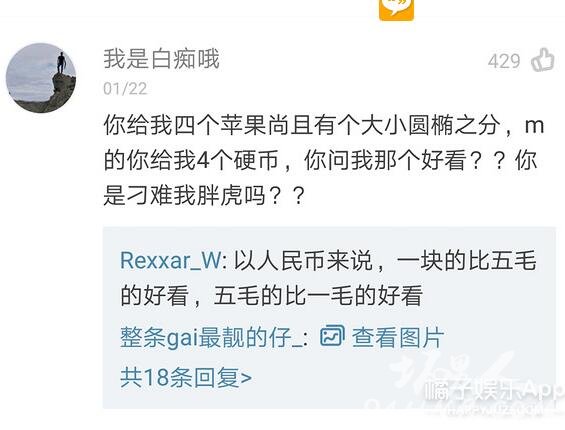Select main comment text about apples

pos(324,160)
